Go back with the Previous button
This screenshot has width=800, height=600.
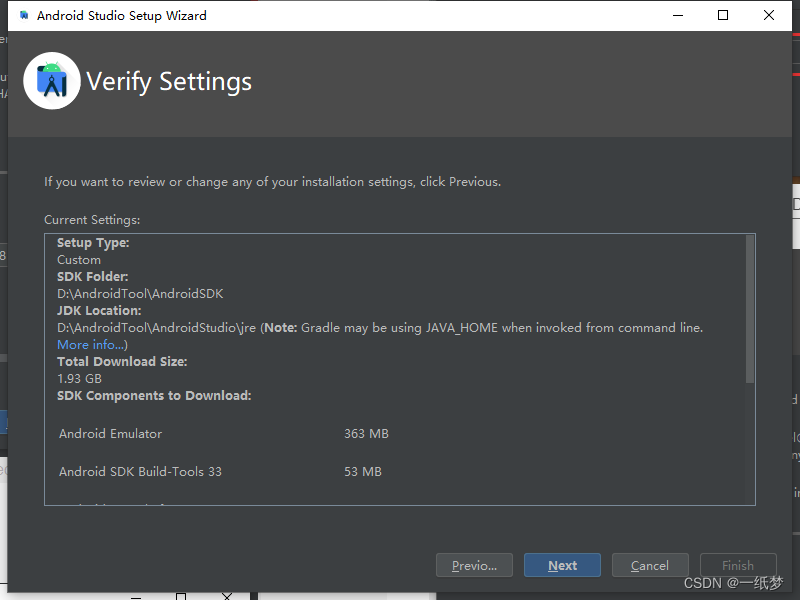(474, 566)
